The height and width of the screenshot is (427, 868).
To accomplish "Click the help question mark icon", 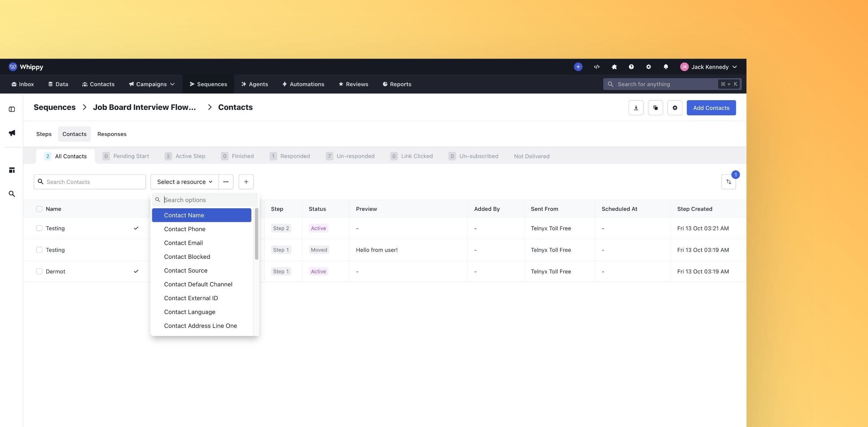I will [631, 67].
